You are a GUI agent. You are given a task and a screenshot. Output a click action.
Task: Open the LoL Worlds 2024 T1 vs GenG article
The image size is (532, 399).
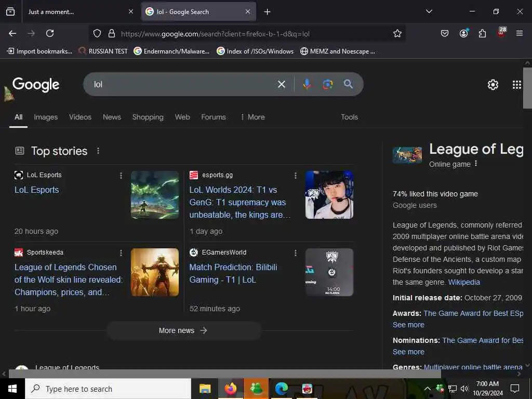[240, 202]
